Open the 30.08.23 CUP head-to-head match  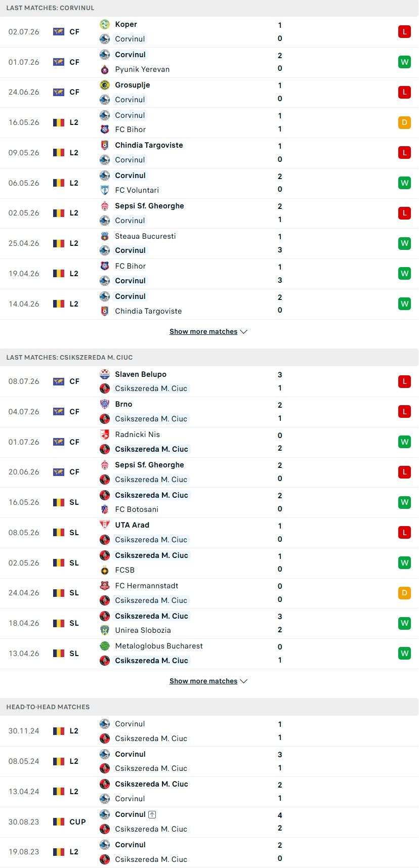tap(209, 822)
